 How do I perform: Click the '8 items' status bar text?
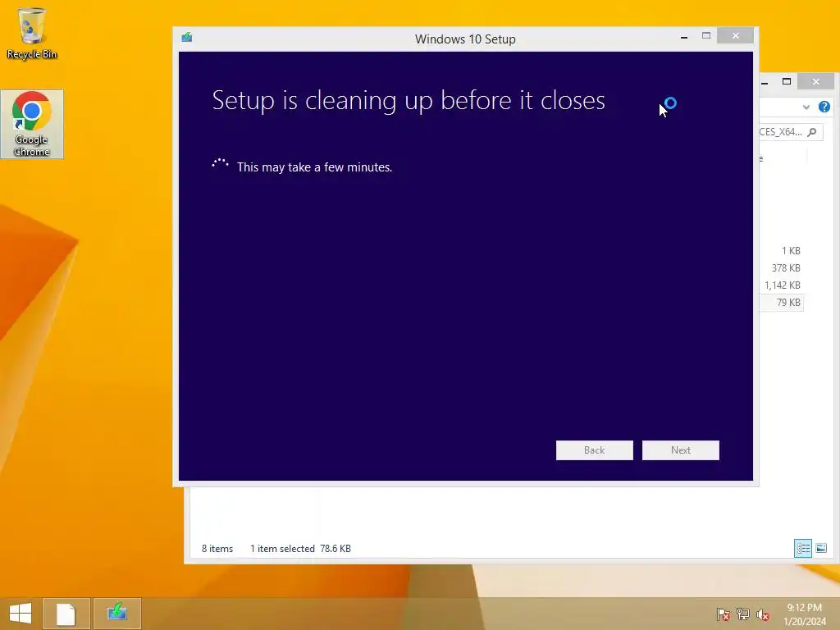(x=217, y=549)
